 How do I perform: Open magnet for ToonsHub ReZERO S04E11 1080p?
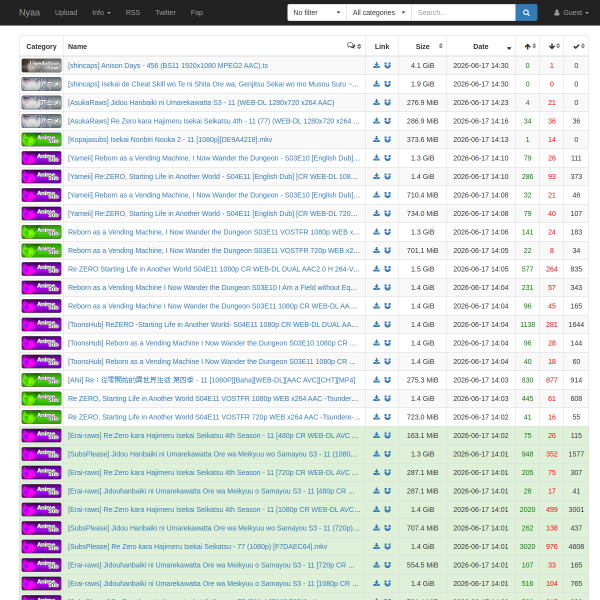click(388, 324)
